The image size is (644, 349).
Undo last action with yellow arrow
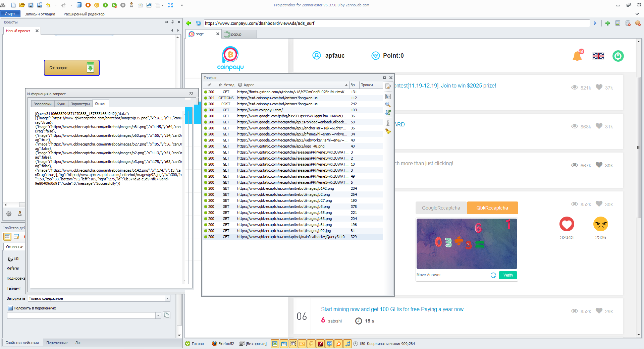click(x=48, y=5)
